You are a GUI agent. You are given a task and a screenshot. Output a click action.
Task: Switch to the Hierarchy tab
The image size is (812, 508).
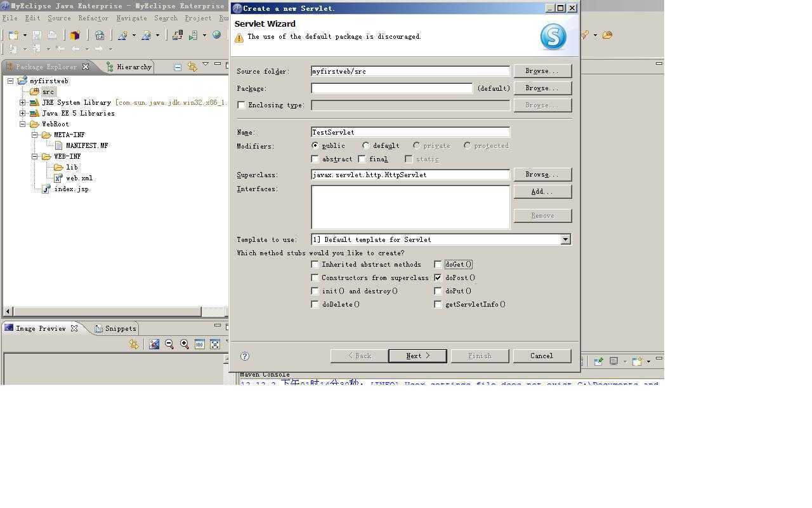[129, 67]
